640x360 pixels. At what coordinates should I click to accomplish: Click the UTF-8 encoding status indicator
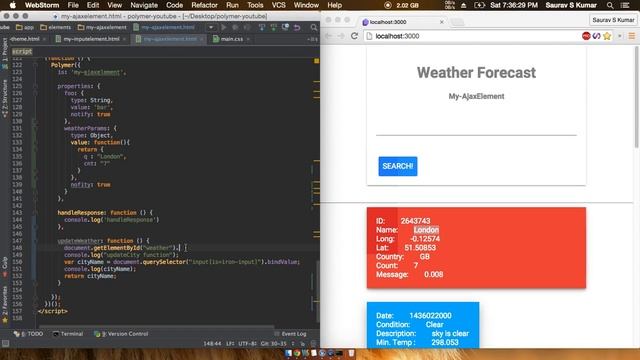[246, 344]
